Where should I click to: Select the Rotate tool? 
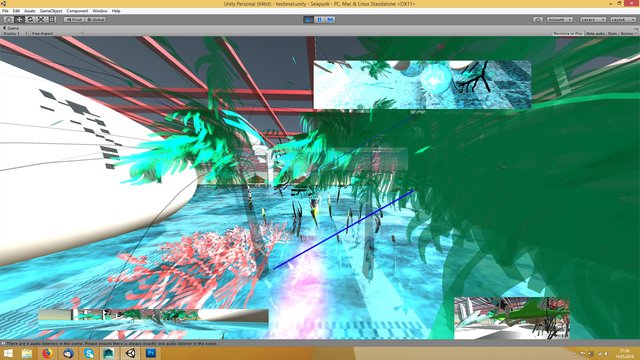[30, 20]
